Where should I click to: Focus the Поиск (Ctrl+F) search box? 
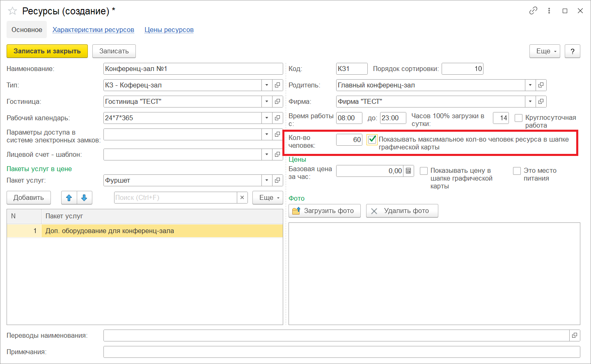tap(176, 197)
